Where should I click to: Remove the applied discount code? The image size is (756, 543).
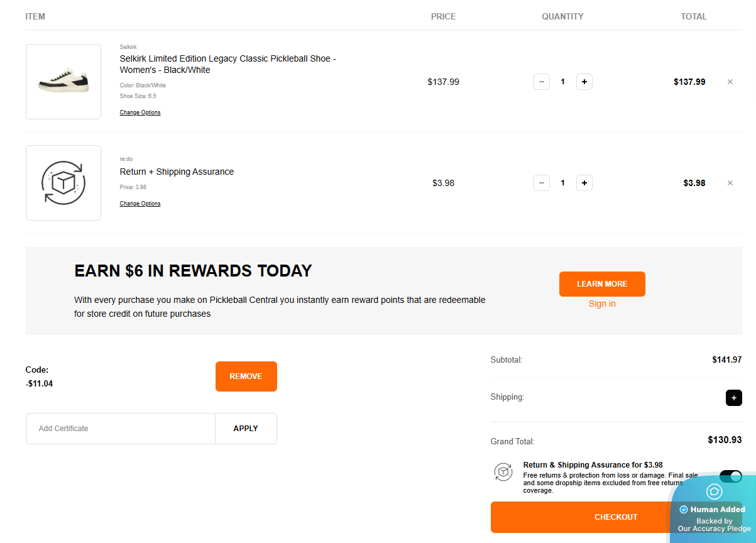click(246, 376)
